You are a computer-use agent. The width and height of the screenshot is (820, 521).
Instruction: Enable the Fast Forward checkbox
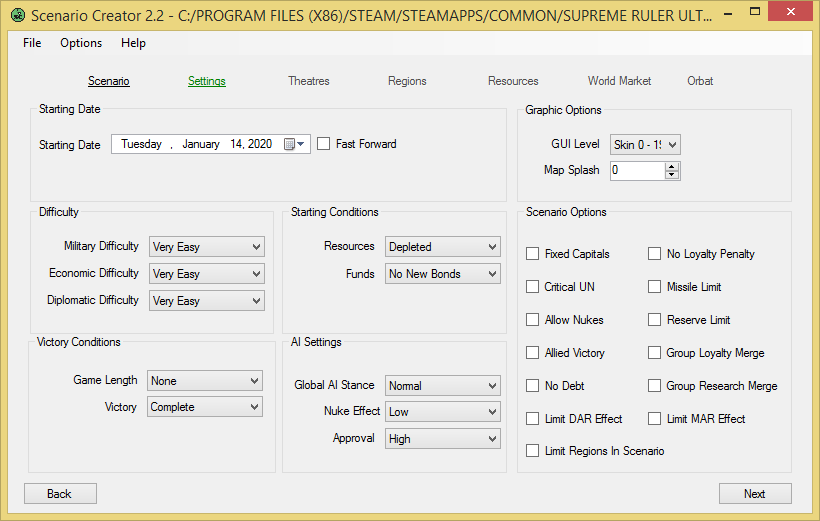click(324, 144)
